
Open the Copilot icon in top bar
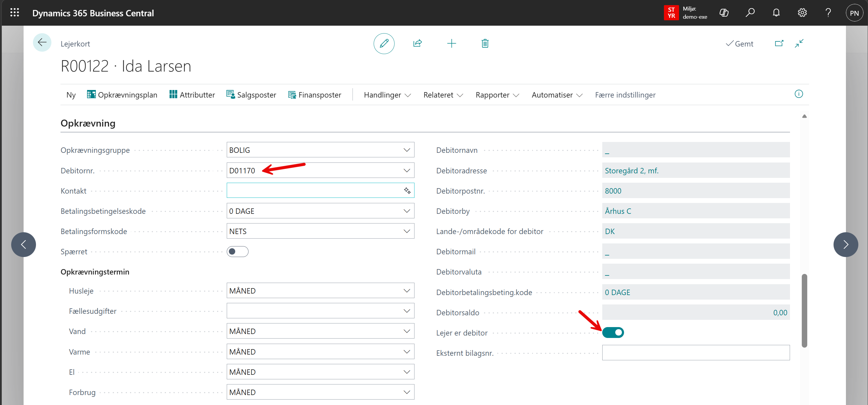point(724,13)
